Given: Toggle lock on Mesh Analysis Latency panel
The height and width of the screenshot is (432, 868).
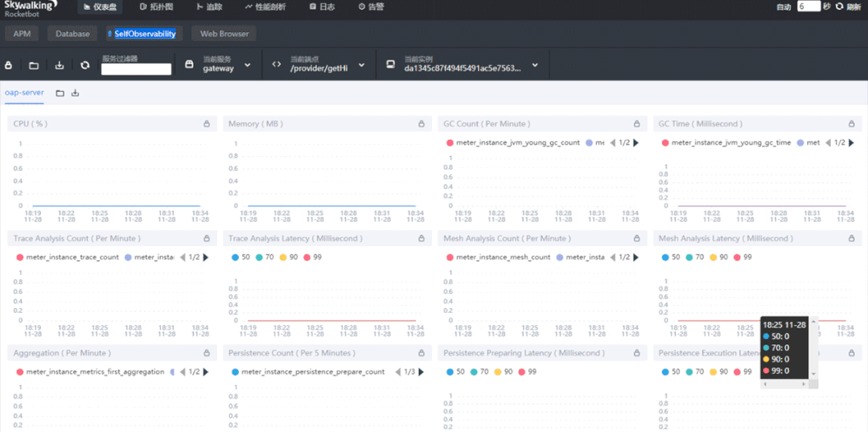Looking at the screenshot, I should 851,238.
